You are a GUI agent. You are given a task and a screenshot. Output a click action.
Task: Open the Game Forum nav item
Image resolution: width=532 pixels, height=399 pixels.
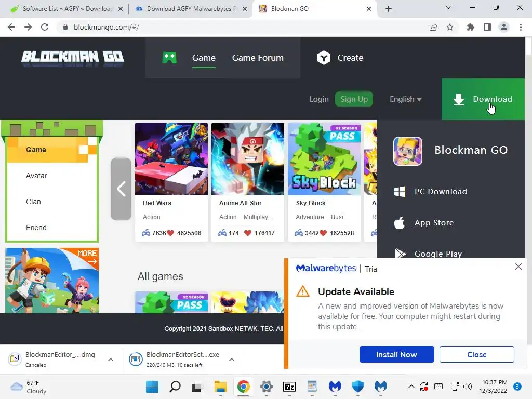pos(258,58)
